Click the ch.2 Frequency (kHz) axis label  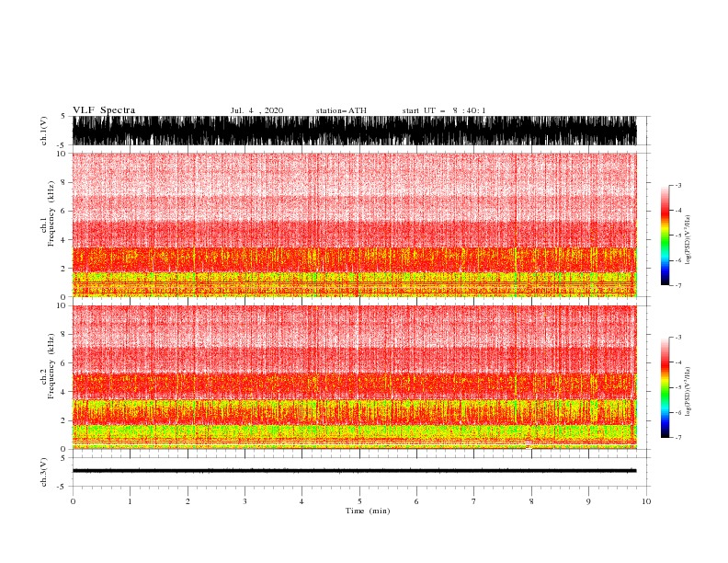tap(48, 366)
